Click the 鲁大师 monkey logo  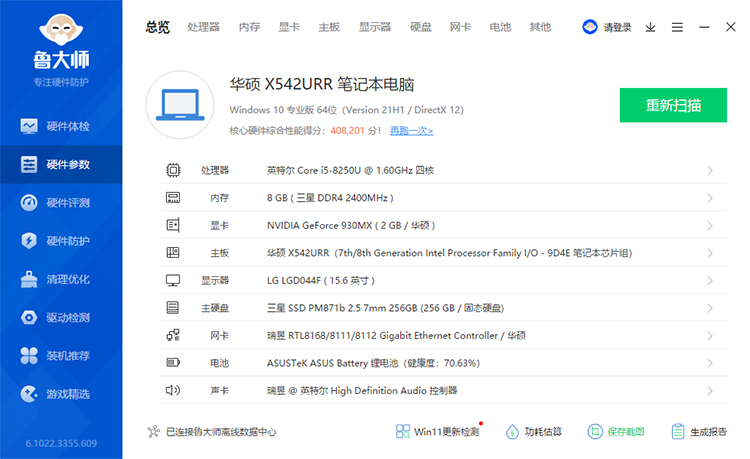click(x=61, y=31)
